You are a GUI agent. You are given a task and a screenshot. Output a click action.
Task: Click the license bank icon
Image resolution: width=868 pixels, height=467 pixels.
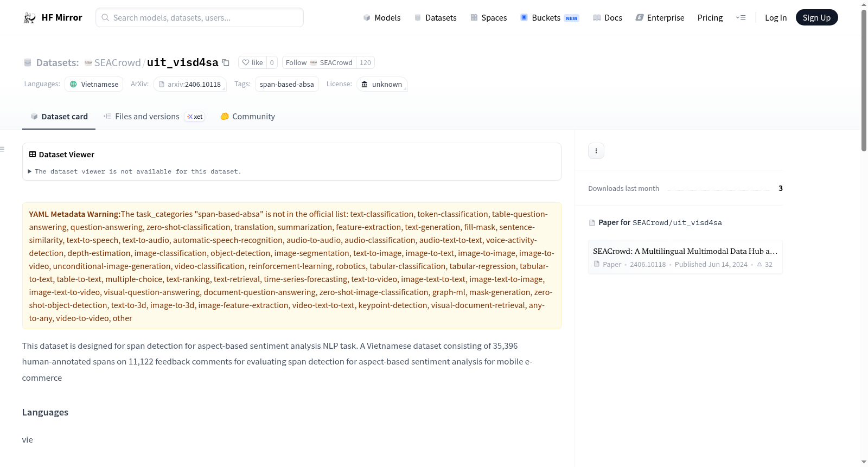tap(365, 84)
